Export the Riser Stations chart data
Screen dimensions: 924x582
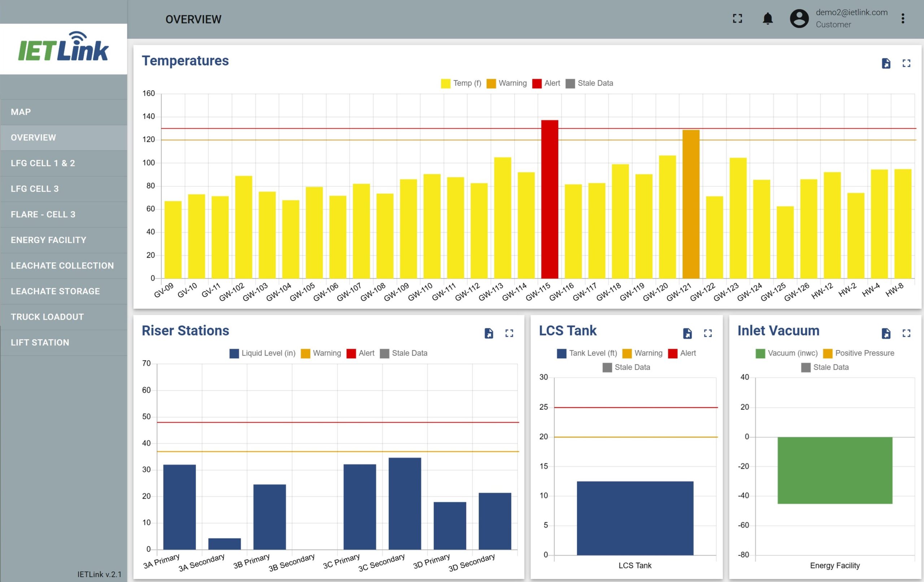tap(488, 333)
